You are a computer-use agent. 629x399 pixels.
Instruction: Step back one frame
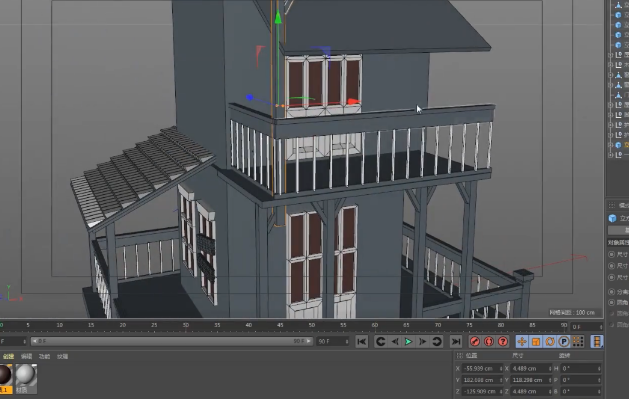pyautogui.click(x=395, y=342)
